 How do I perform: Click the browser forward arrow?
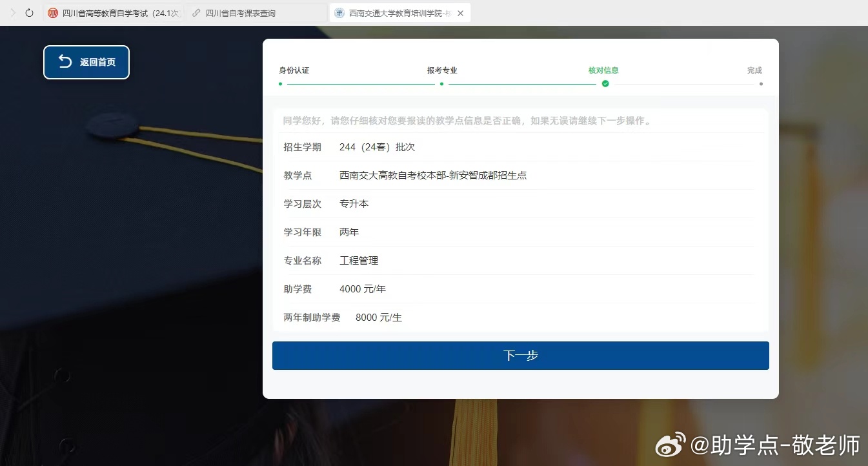13,13
